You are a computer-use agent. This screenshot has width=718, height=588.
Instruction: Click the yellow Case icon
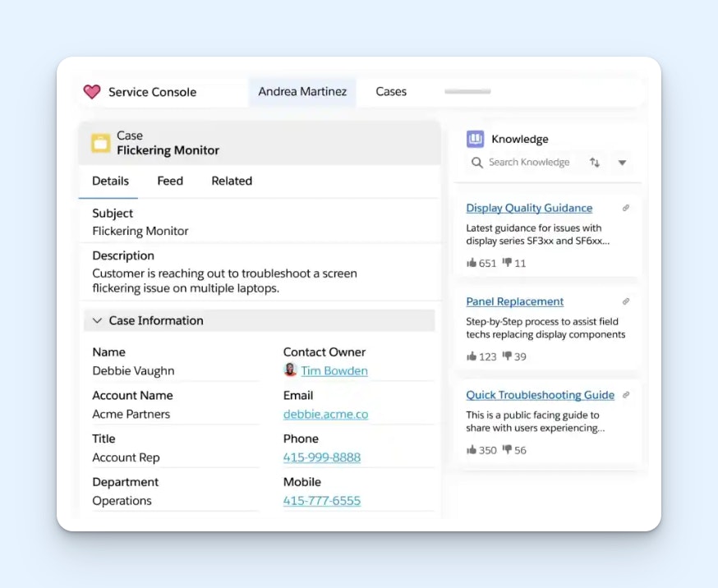[x=100, y=143]
